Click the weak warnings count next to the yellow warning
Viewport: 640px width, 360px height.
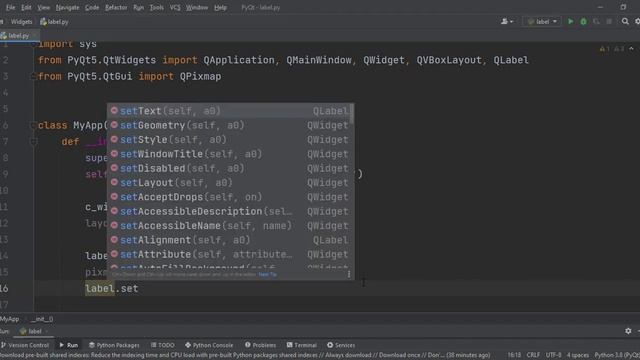[619, 49]
